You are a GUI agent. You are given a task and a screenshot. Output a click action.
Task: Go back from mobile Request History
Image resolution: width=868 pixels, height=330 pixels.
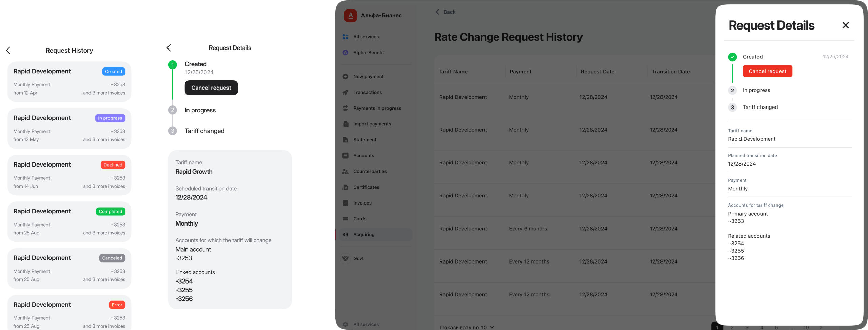click(8, 51)
